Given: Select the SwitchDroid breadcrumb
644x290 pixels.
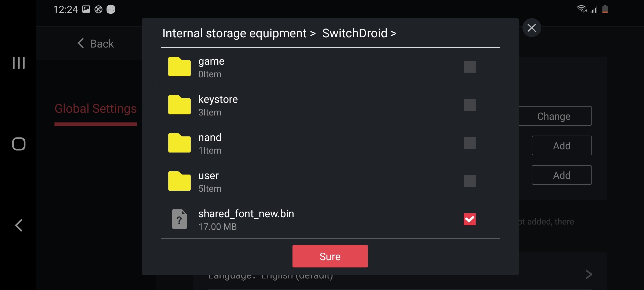Looking at the screenshot, I should (x=354, y=34).
